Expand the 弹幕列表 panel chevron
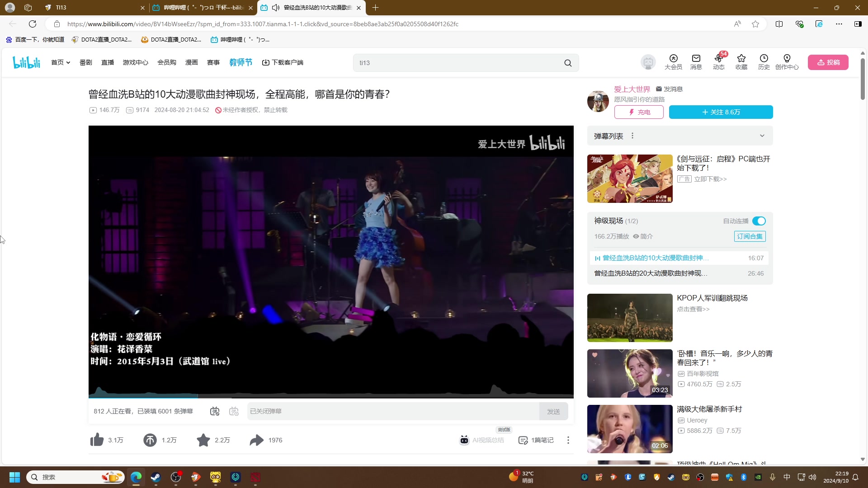 click(x=762, y=136)
